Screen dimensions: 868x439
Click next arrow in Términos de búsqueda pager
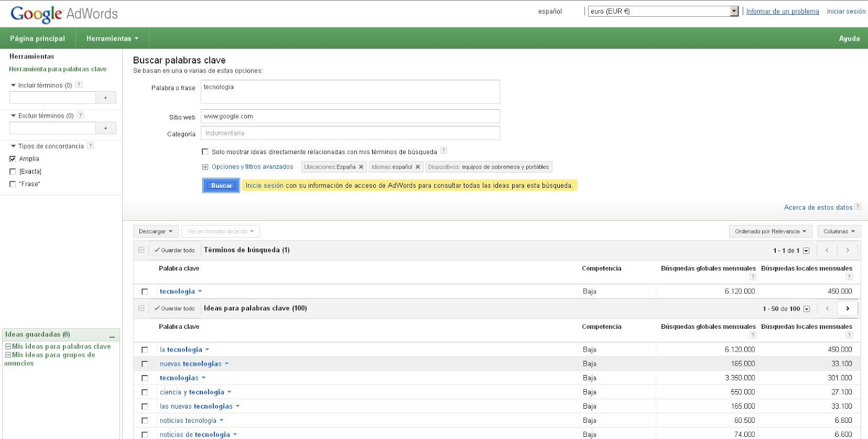[x=847, y=250]
